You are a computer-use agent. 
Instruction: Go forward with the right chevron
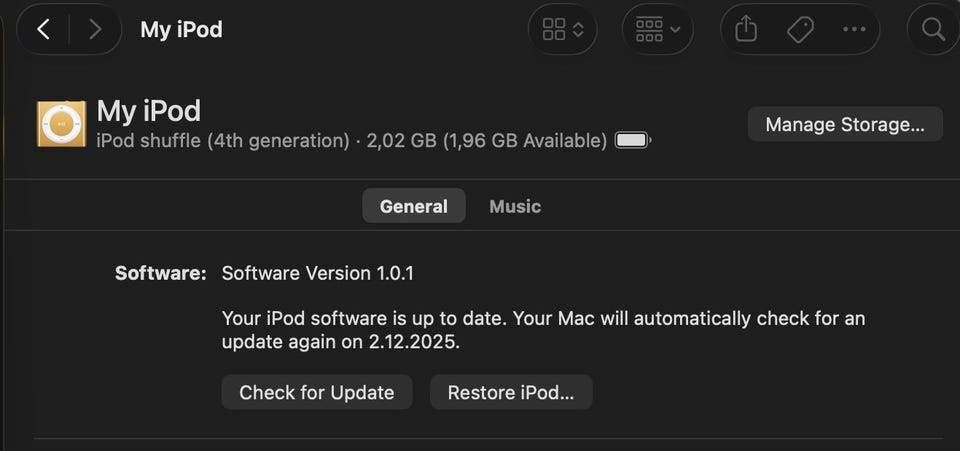[x=95, y=29]
